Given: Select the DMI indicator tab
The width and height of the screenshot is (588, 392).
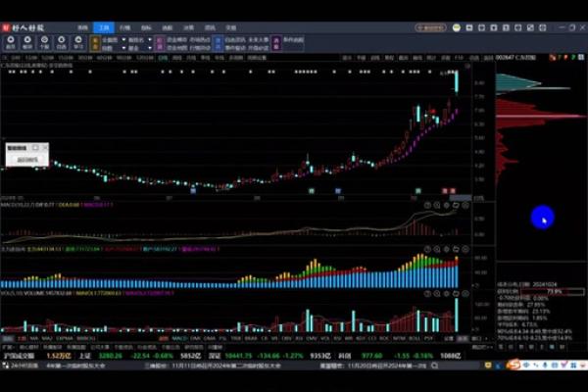Looking at the screenshot, I should (195, 338).
